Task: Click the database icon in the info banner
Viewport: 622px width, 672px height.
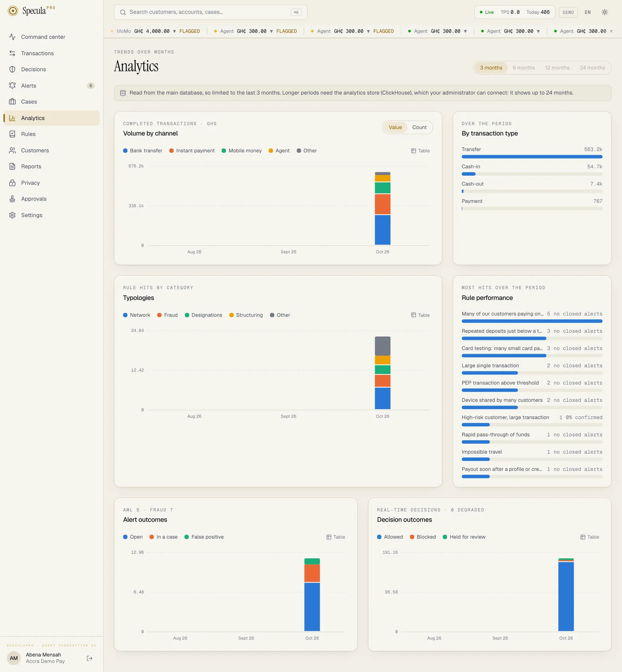Action: tap(123, 93)
